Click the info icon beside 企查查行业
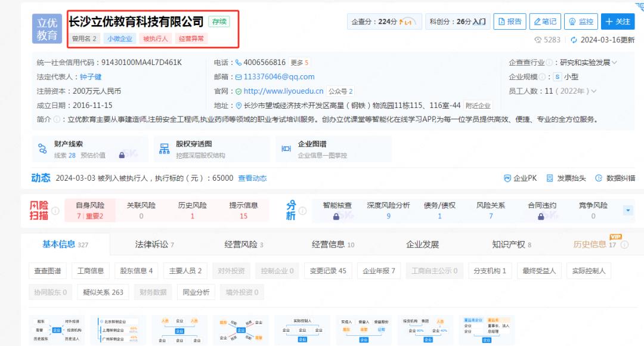Viewport: 644px width, 346px height. click(549, 63)
